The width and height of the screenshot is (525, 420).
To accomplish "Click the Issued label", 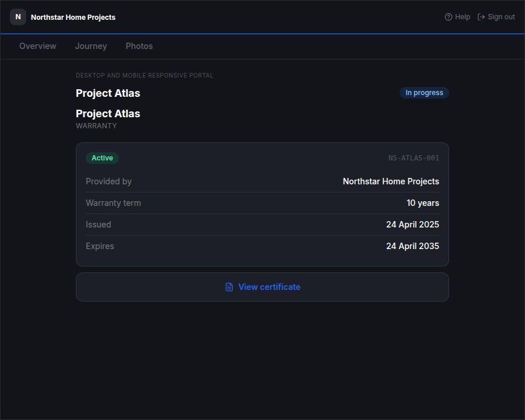I will pyautogui.click(x=98, y=225).
